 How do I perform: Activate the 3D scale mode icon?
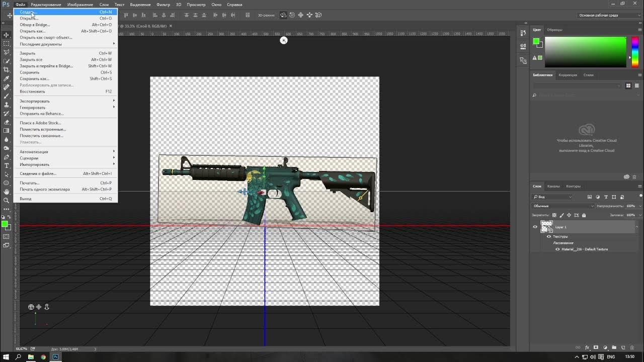318,15
